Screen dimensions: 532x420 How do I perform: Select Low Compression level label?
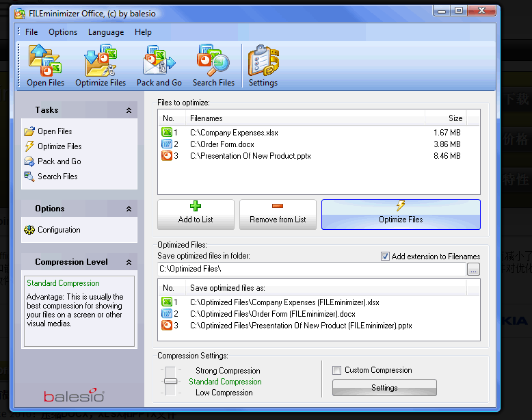[x=224, y=393]
